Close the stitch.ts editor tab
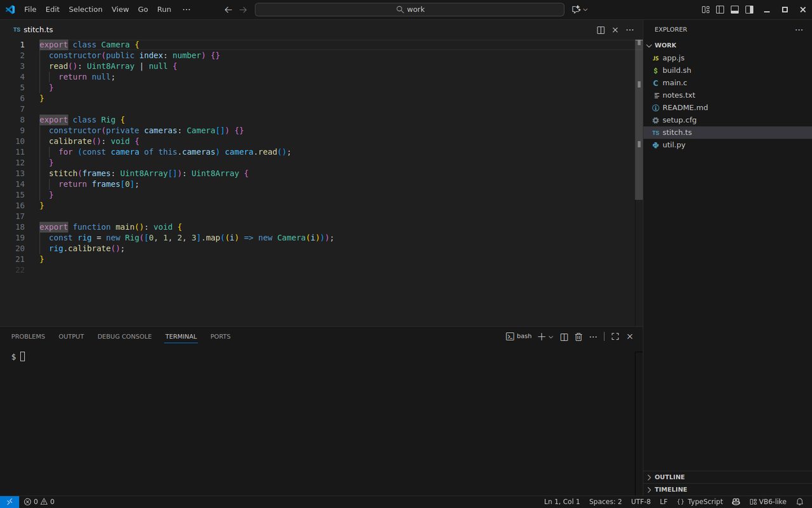 pos(615,30)
